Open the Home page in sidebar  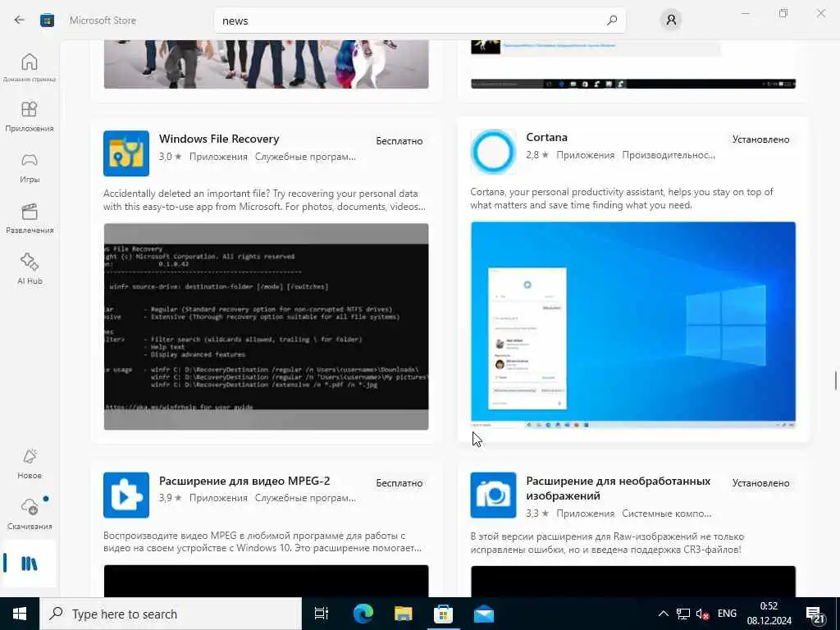click(x=30, y=67)
